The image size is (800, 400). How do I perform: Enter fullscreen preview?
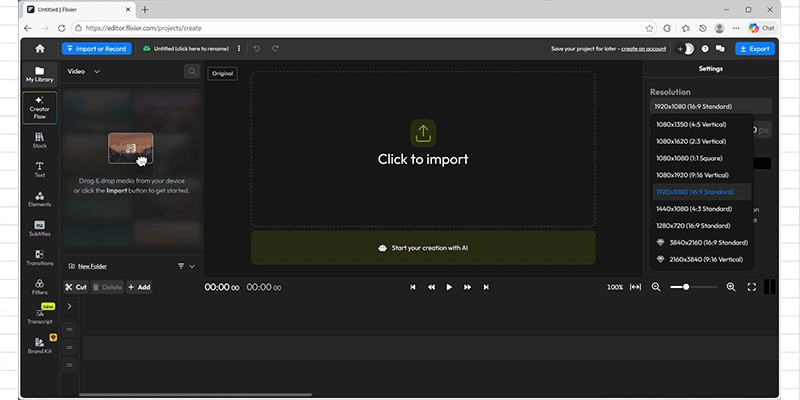752,287
